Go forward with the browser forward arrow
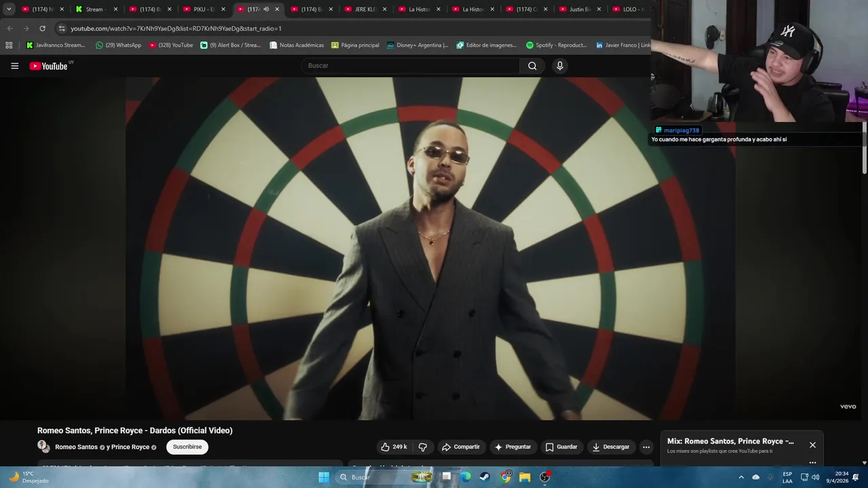The height and width of the screenshot is (488, 868). pyautogui.click(x=26, y=28)
